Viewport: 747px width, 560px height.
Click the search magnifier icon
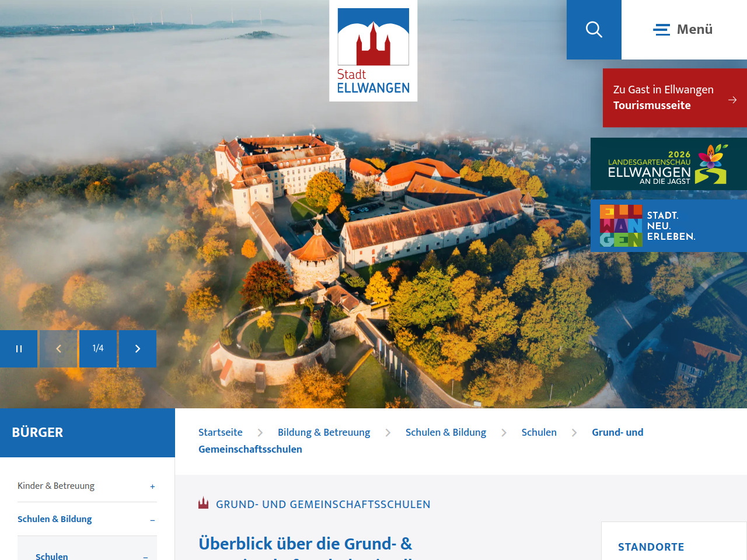click(x=594, y=29)
